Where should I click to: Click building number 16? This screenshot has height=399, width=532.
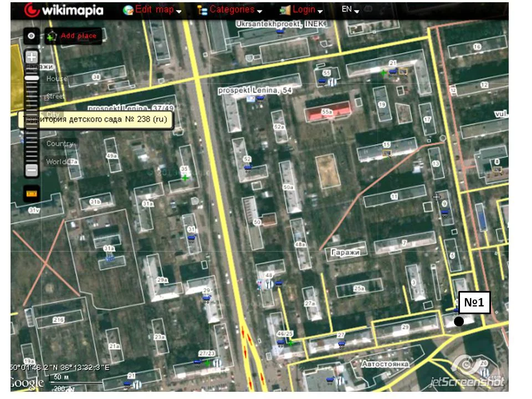(477, 47)
